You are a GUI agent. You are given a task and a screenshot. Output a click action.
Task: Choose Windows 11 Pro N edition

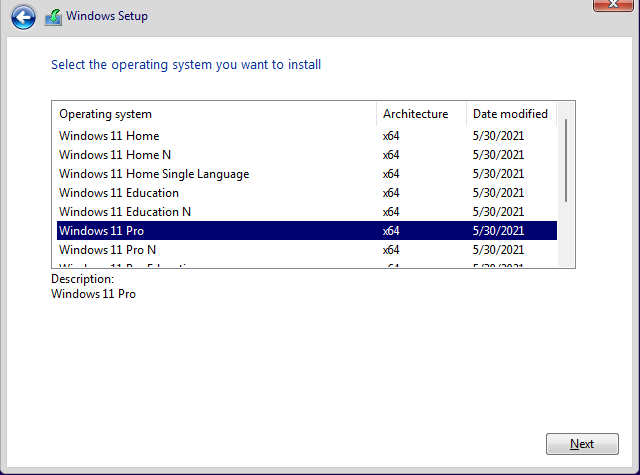coord(108,250)
